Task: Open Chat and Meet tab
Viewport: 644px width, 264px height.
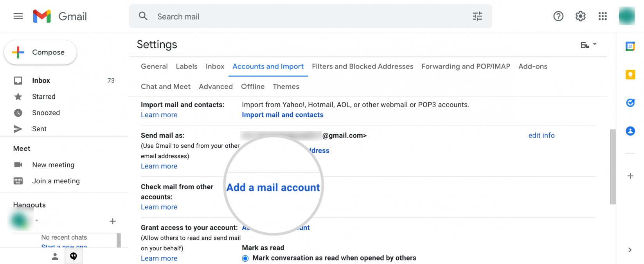Action: coord(165,87)
